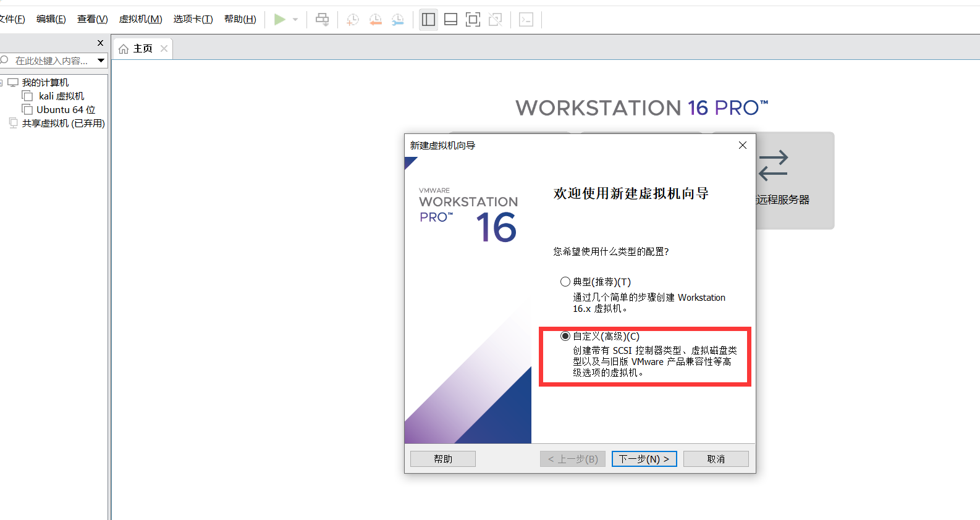Close the 新建虚拟机向导 dialog
Screen dimensions: 980x520
(743, 145)
